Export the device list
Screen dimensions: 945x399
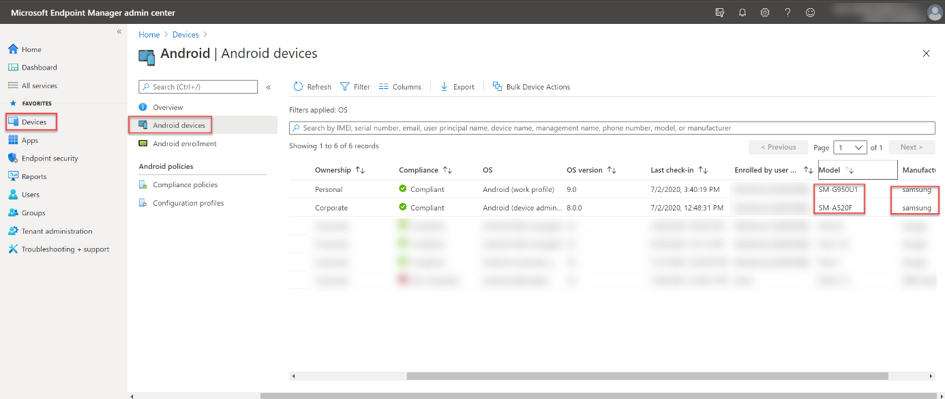457,87
